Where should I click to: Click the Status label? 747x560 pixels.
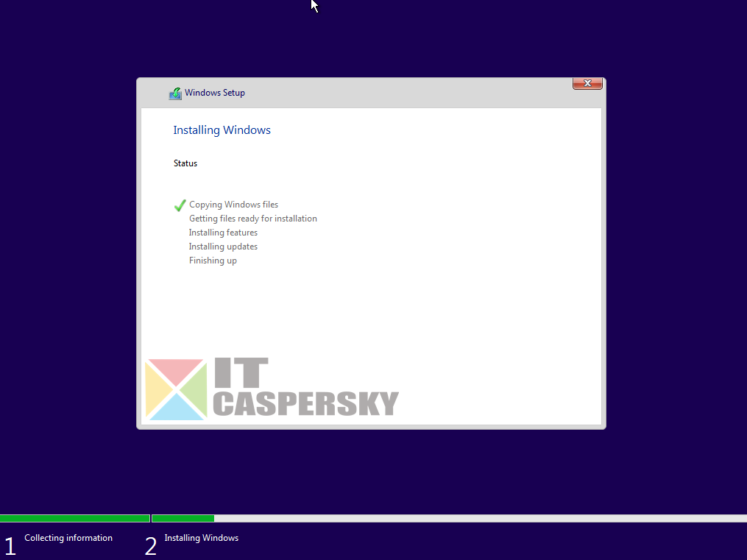tap(185, 163)
